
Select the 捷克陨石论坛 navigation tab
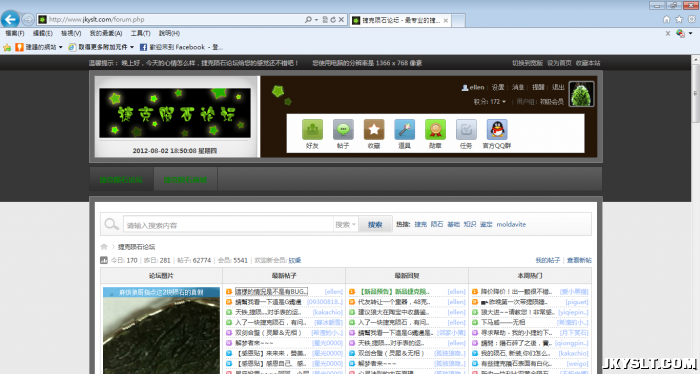[121, 179]
